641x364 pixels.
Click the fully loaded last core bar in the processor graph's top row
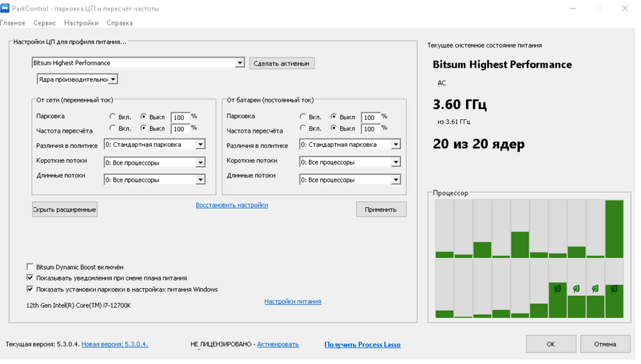[x=615, y=229]
